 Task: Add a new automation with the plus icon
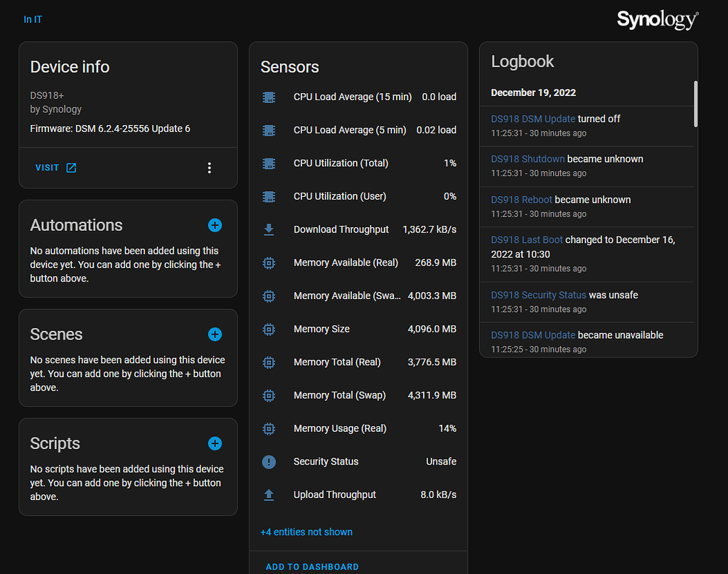tap(215, 225)
